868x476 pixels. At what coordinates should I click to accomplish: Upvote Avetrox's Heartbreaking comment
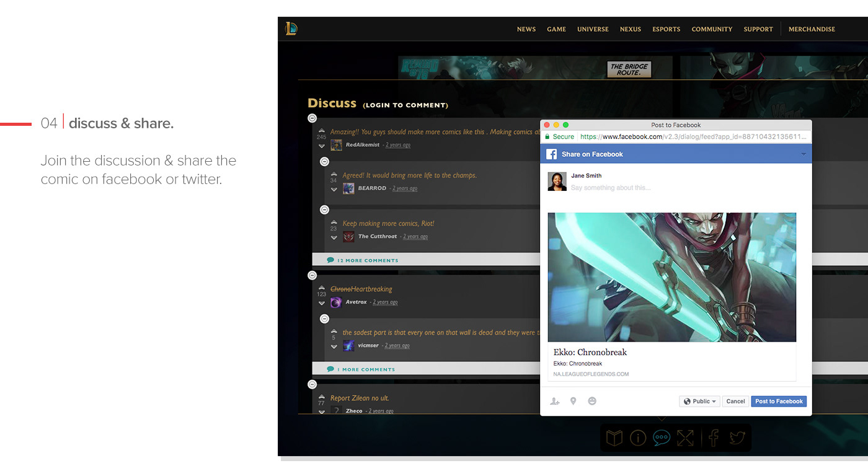(x=321, y=288)
